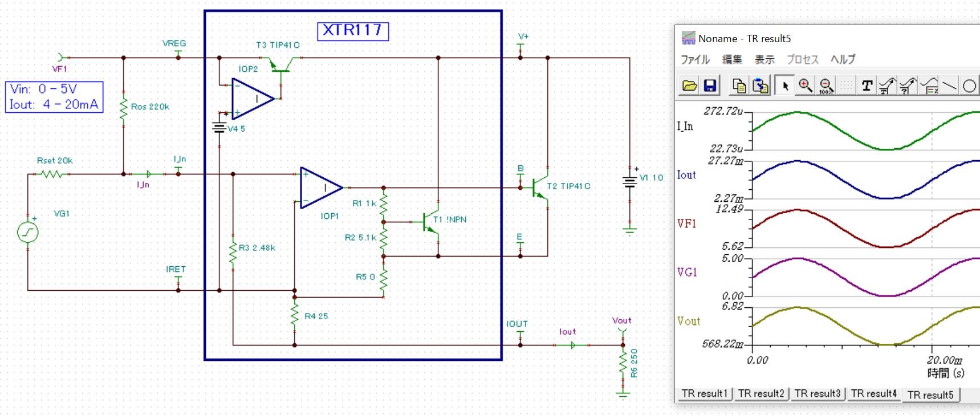The height and width of the screenshot is (419, 980).
Task: Click the paste clipboard icon
Action: coord(761,86)
